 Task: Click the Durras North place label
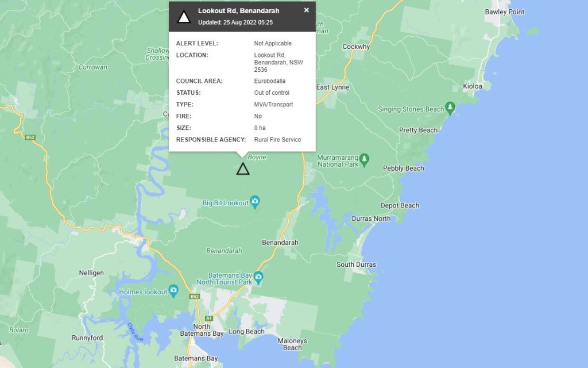coord(371,218)
